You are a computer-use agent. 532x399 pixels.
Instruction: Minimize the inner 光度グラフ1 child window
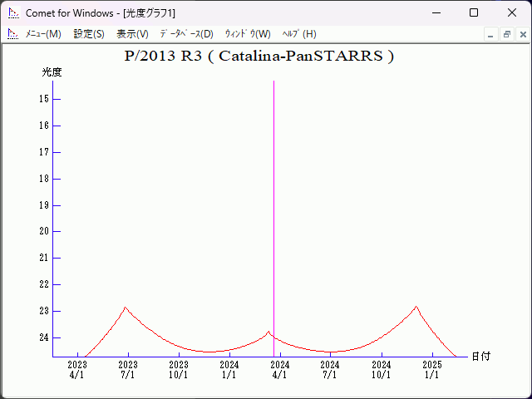(490, 34)
